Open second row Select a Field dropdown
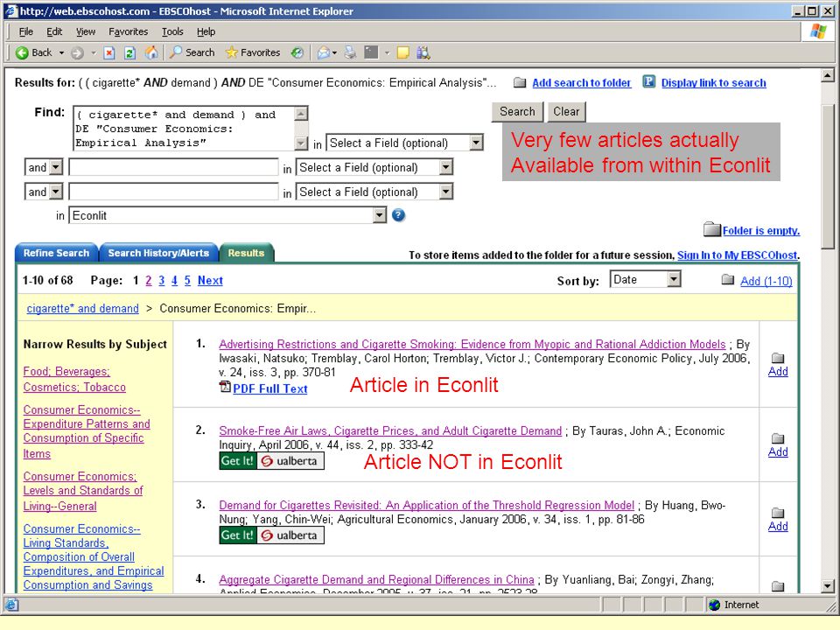Viewport: 840px width, 630px height. click(374, 167)
